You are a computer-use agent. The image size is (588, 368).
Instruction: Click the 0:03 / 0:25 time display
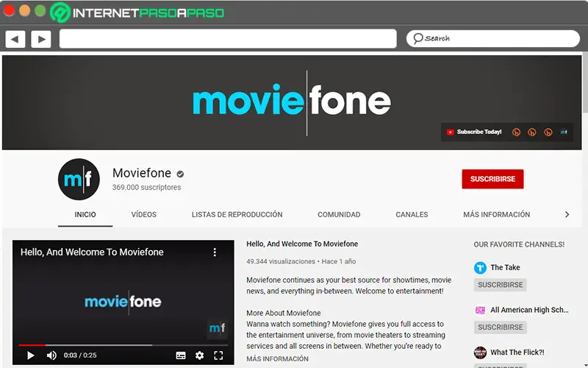[x=80, y=355]
